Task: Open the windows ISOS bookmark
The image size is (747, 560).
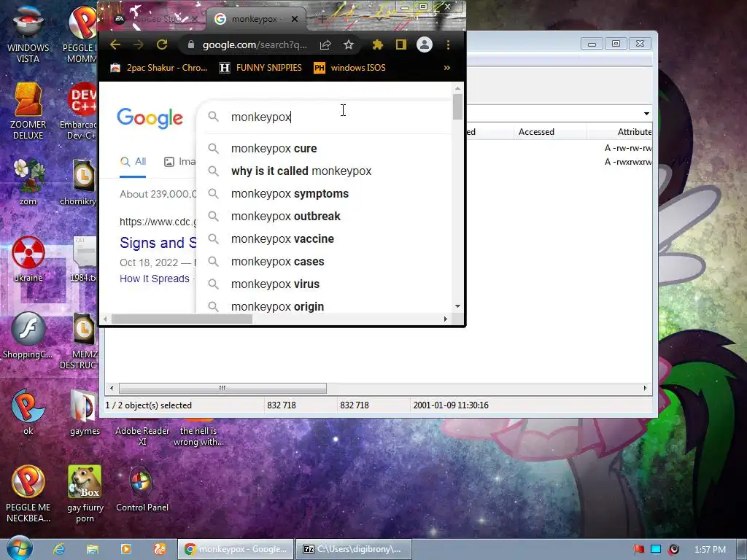Action: [349, 68]
